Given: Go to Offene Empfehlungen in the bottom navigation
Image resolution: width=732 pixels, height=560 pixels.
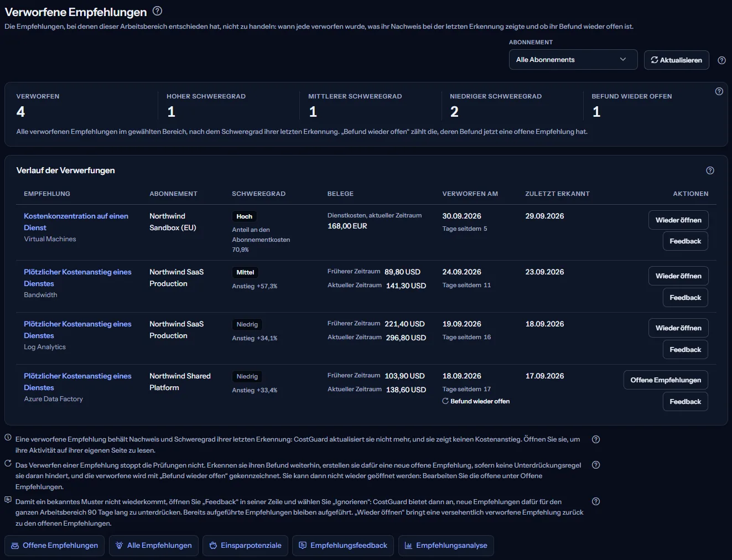Looking at the screenshot, I should [55, 546].
